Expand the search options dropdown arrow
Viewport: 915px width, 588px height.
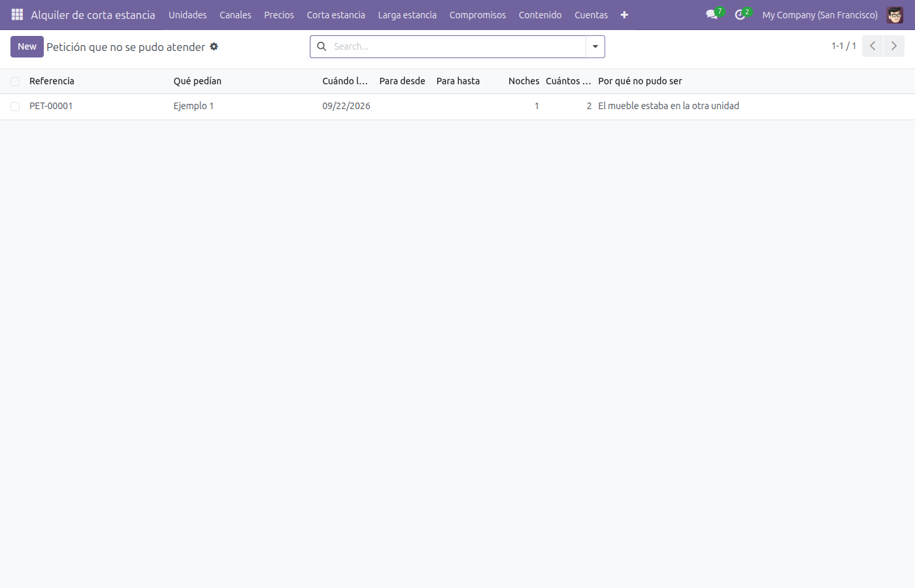click(595, 46)
